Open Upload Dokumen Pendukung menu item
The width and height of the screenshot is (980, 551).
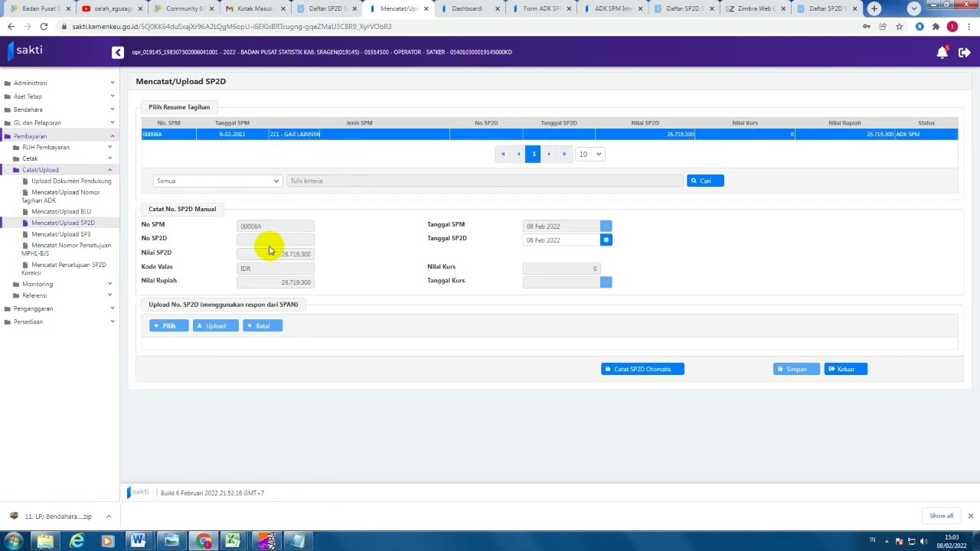pyautogui.click(x=70, y=181)
